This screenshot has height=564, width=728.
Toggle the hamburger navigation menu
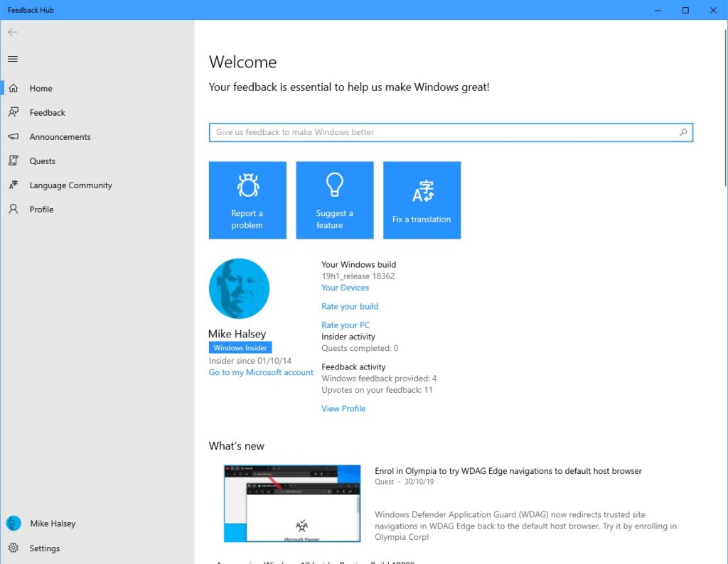13,59
